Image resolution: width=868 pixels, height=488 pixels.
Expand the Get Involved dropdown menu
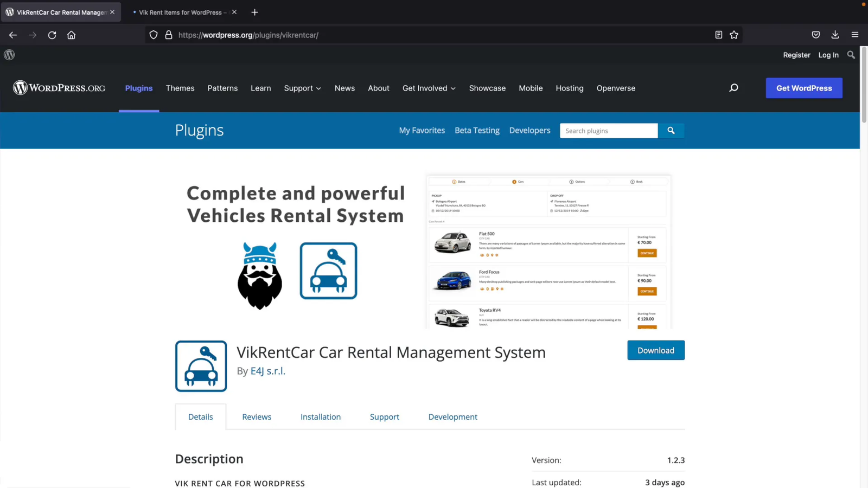coord(429,88)
